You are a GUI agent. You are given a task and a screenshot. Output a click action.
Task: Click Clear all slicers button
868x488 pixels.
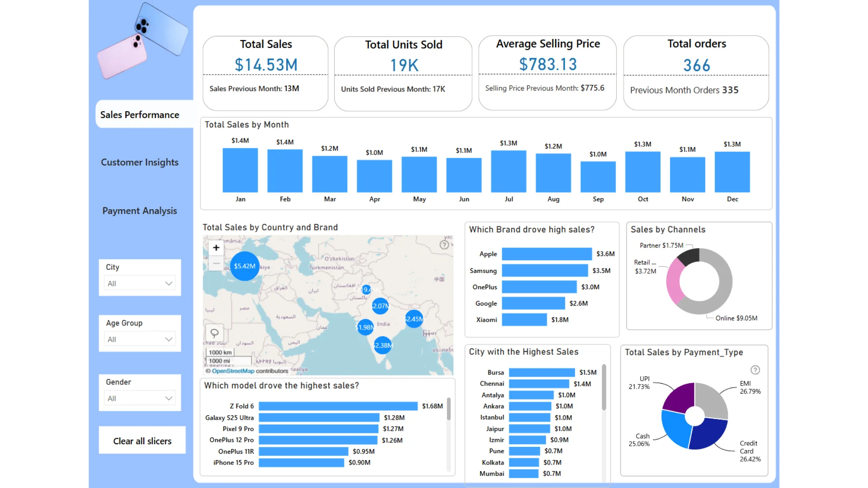pyautogui.click(x=142, y=441)
